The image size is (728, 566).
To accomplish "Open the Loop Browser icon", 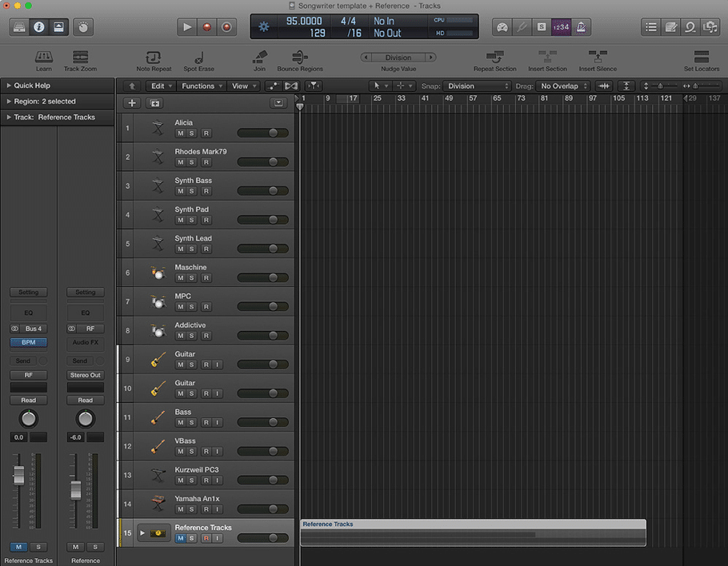I will click(690, 27).
